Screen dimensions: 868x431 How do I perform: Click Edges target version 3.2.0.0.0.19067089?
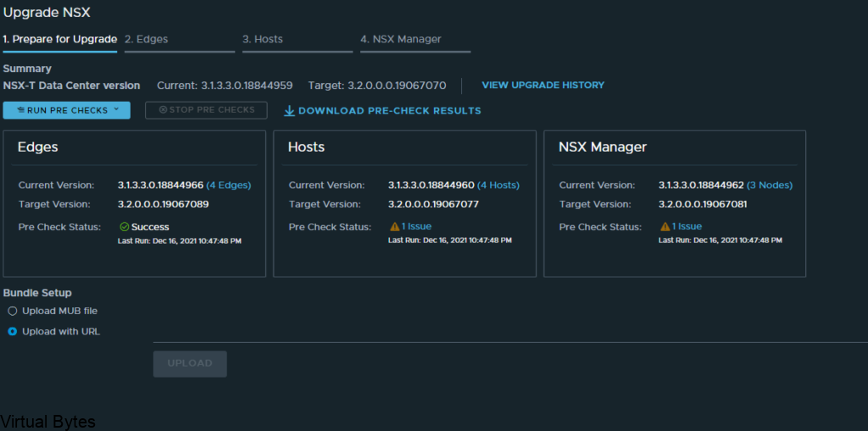[164, 204]
